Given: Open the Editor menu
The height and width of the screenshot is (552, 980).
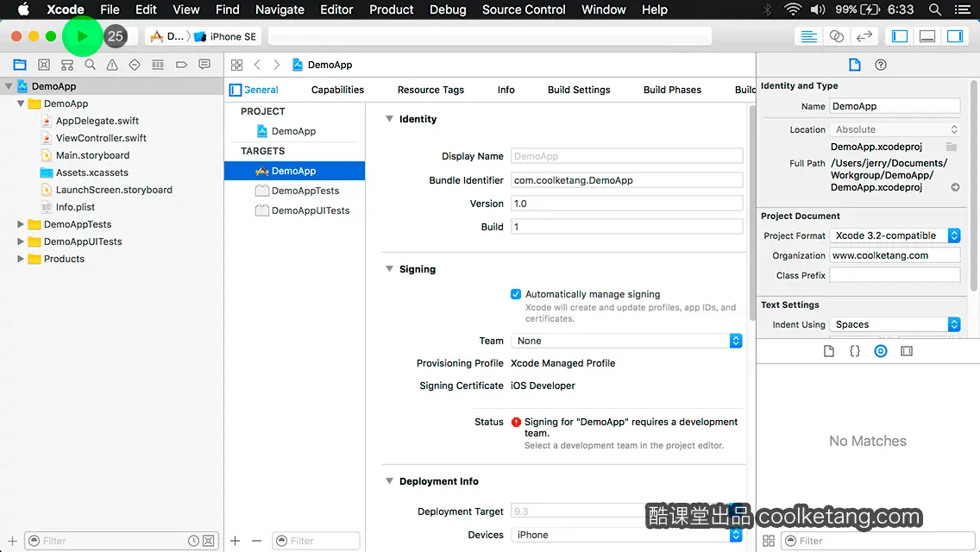Looking at the screenshot, I should [x=336, y=9].
